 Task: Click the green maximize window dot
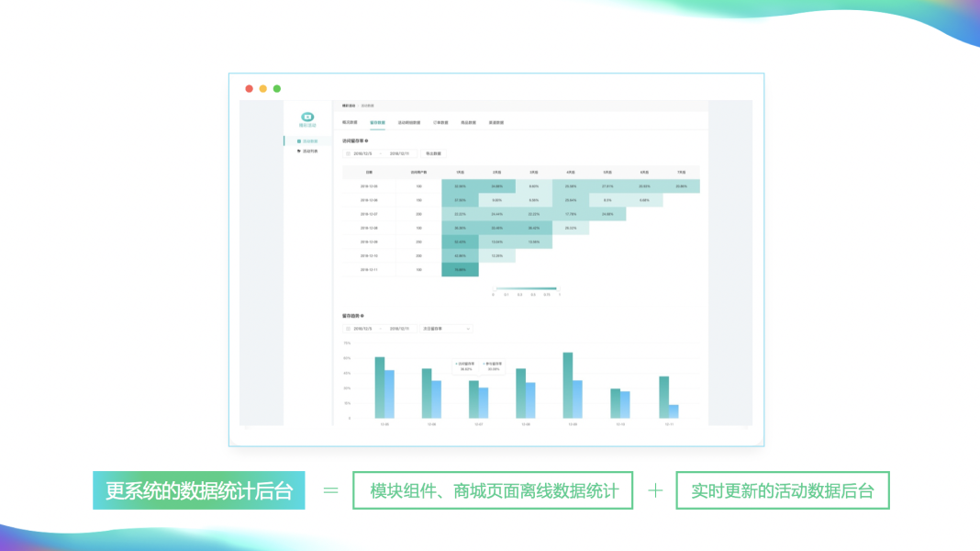pyautogui.click(x=277, y=89)
